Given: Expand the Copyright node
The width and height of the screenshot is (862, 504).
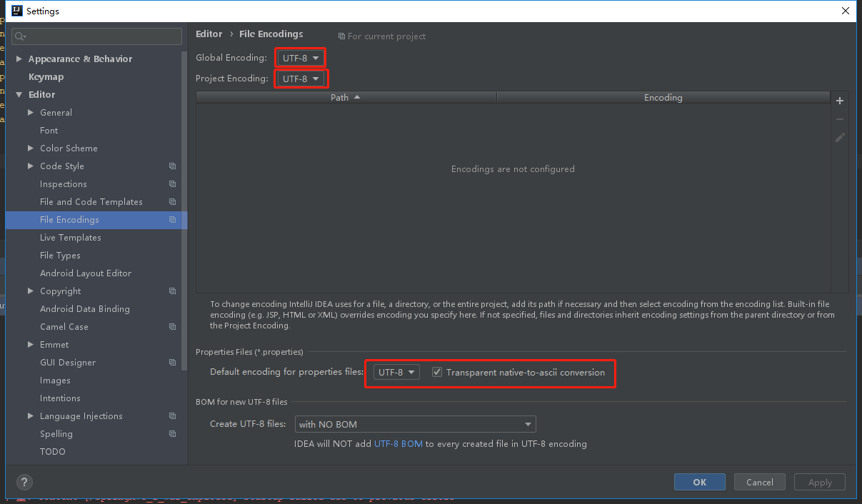Looking at the screenshot, I should tap(31, 291).
